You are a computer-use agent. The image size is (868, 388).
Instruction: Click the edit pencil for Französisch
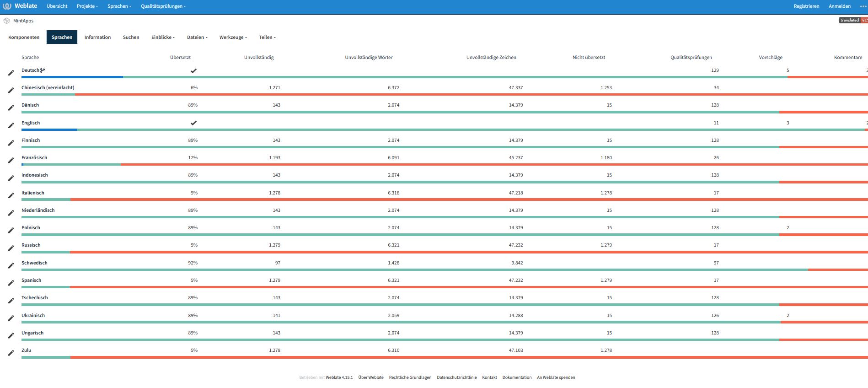[x=11, y=161]
